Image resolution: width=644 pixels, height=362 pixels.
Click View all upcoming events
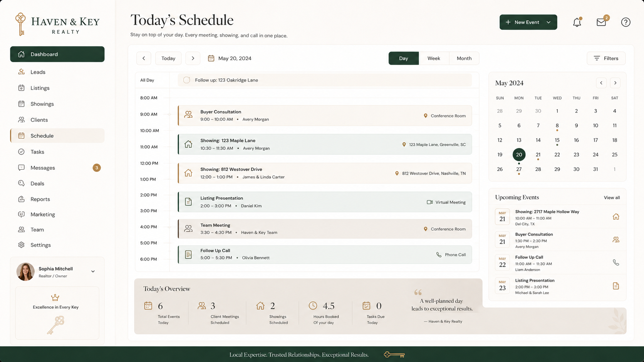click(x=612, y=197)
